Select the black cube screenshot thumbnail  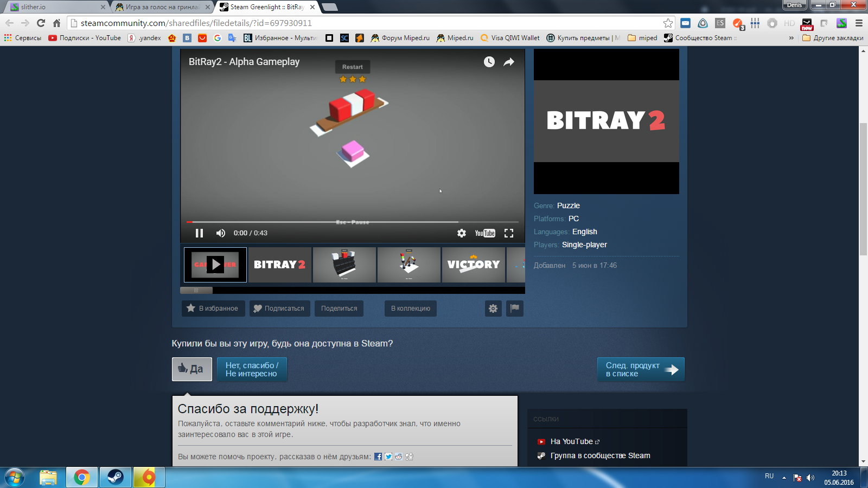(x=344, y=265)
